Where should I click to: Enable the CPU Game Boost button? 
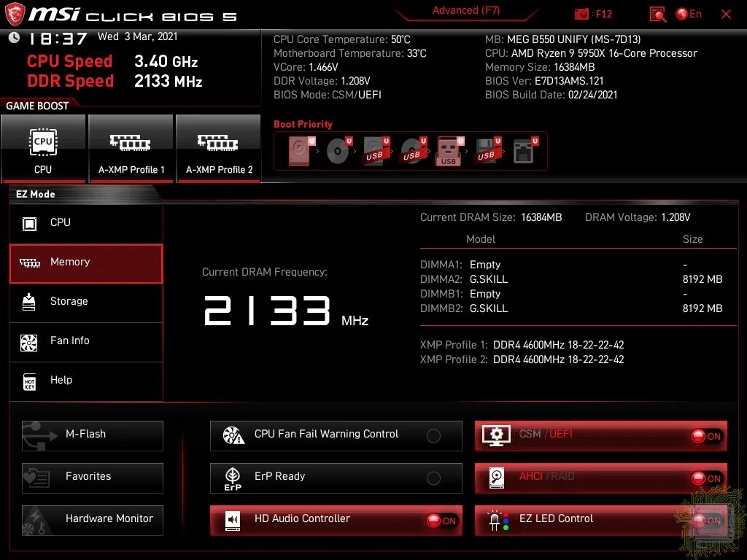43,149
